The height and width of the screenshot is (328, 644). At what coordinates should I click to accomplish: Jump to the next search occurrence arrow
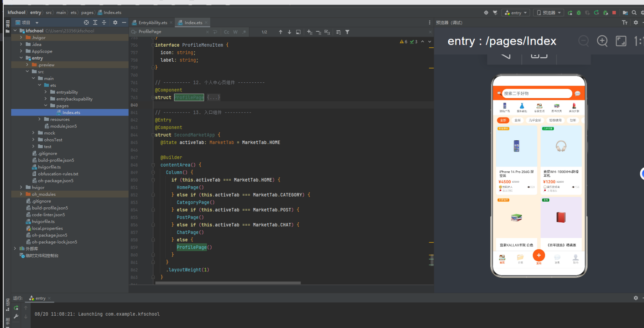(x=289, y=32)
